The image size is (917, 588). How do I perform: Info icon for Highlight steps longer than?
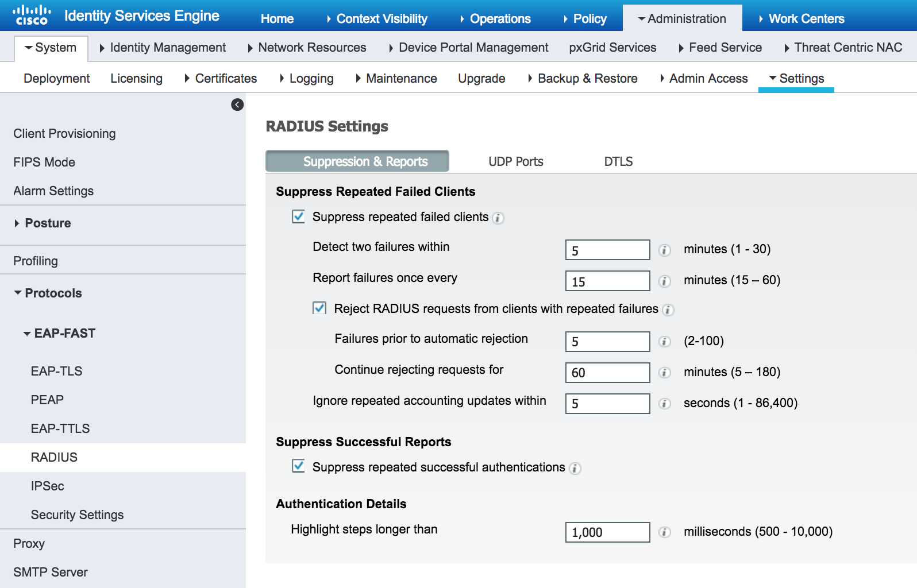pyautogui.click(x=665, y=532)
